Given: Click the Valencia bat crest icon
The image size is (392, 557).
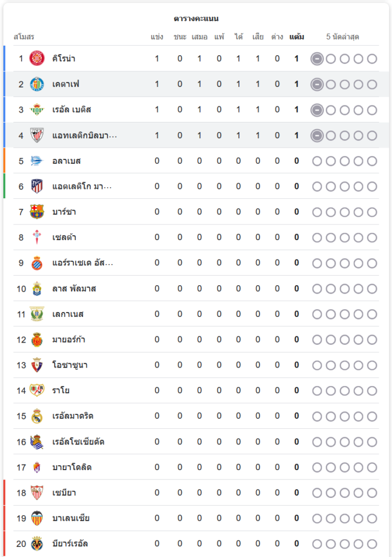Looking at the screenshot, I should 37,518.
